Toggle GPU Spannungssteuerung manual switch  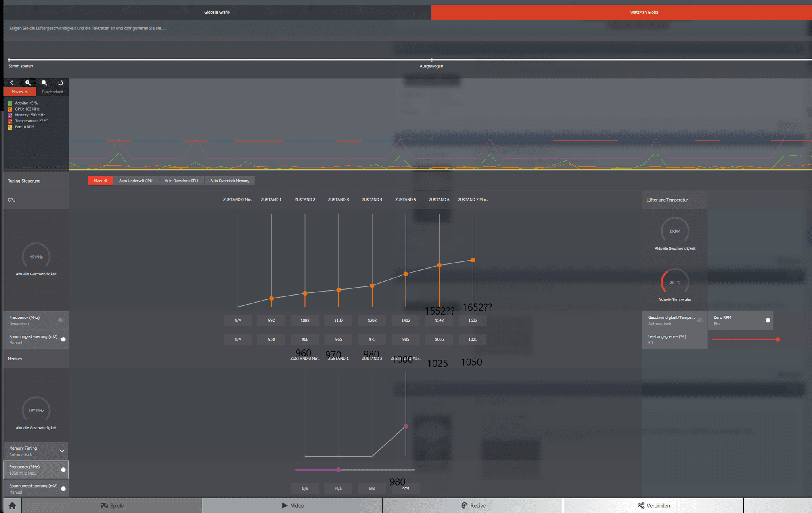tap(63, 339)
